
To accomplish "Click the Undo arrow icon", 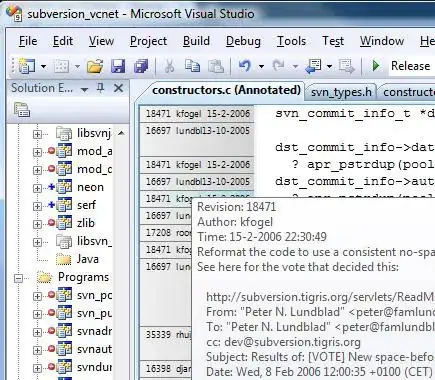I will [245, 66].
